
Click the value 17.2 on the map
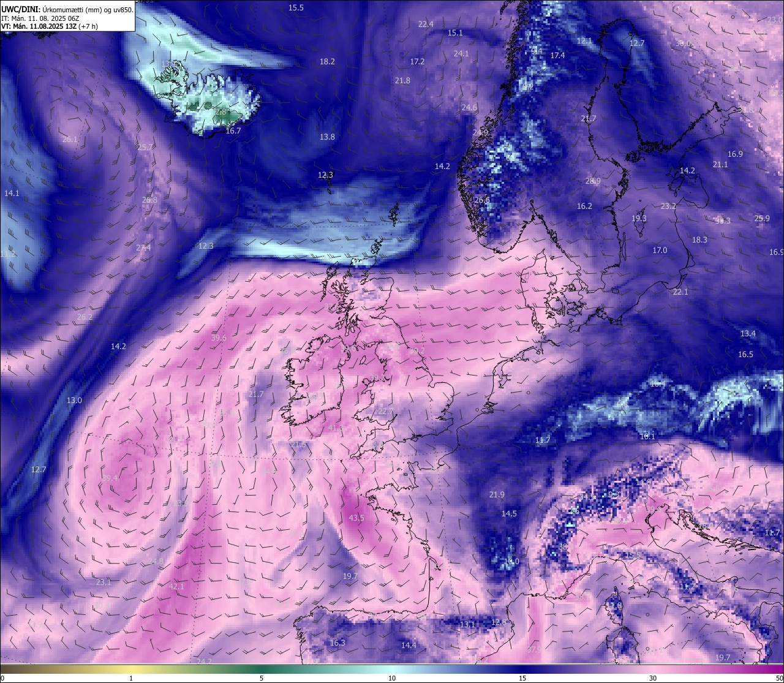(417, 61)
